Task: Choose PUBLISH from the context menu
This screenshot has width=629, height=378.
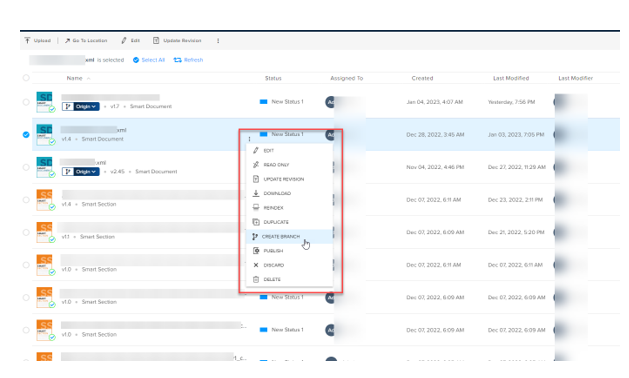Action: coord(289,251)
